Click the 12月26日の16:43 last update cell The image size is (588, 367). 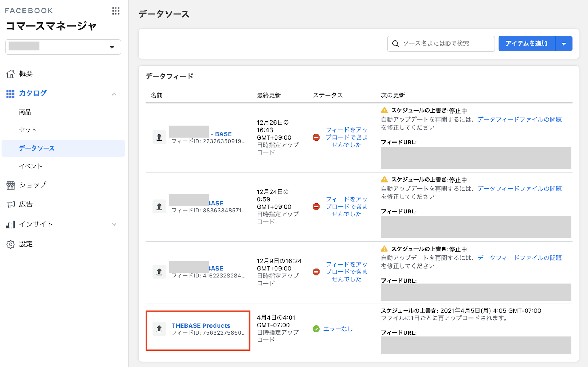(x=278, y=137)
